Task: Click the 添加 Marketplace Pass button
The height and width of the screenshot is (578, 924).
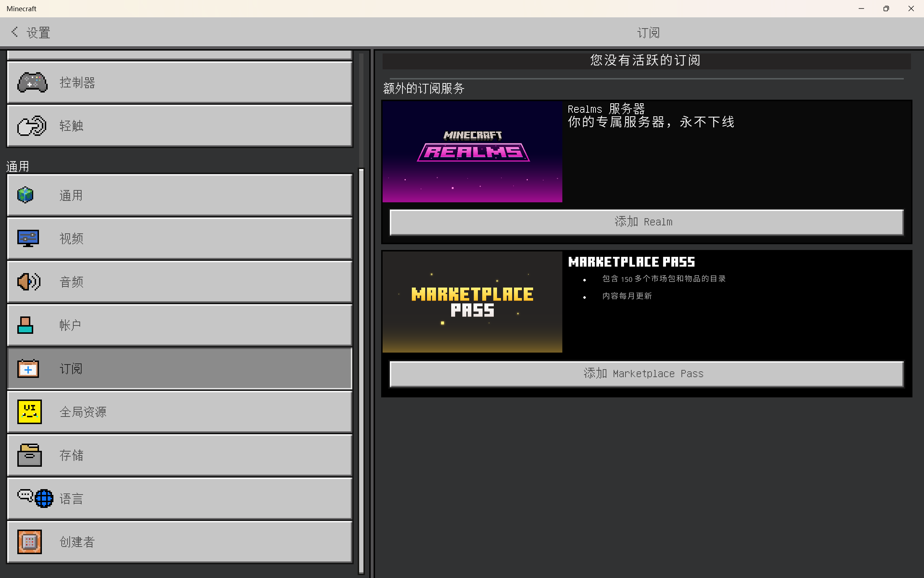Action: tap(646, 374)
